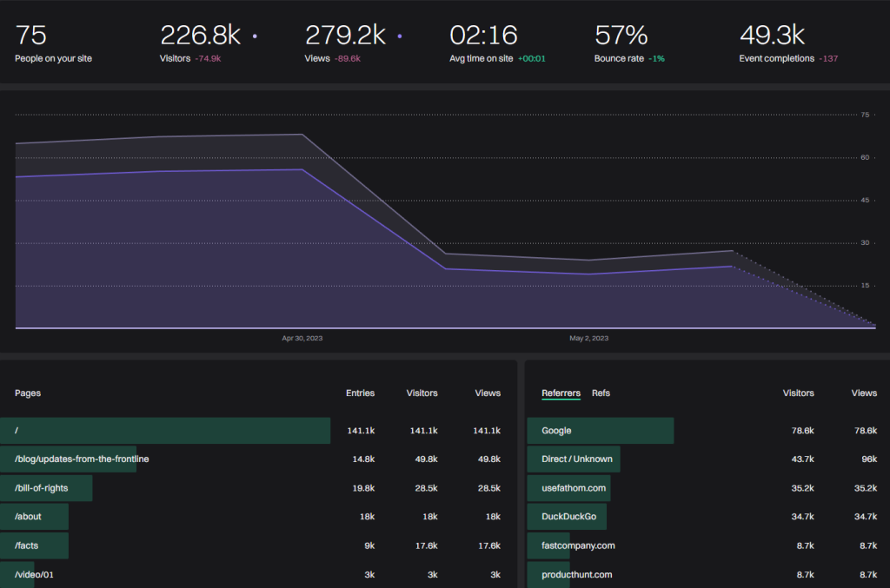Switch to the Refs tab

click(601, 393)
